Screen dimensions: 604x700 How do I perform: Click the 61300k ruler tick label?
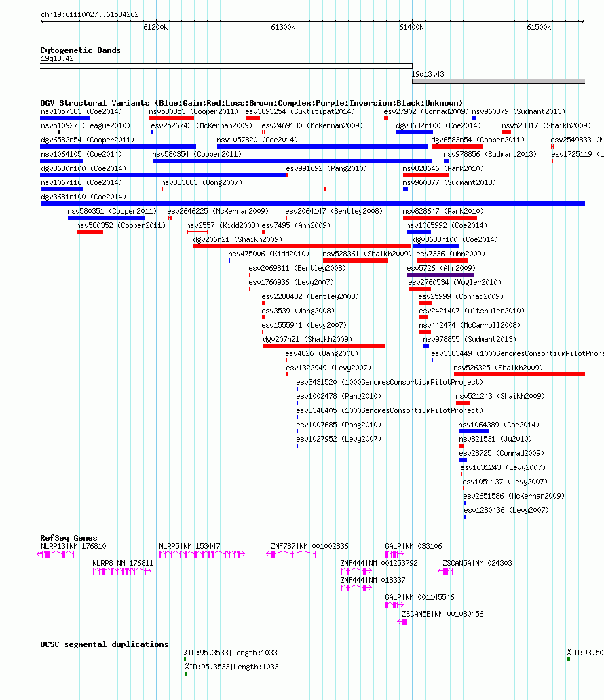pos(283,27)
